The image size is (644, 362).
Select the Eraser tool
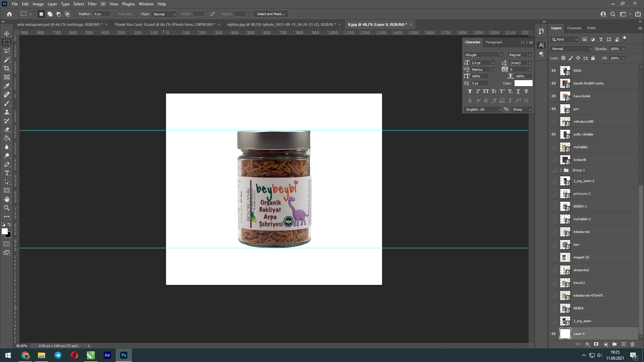(7, 129)
